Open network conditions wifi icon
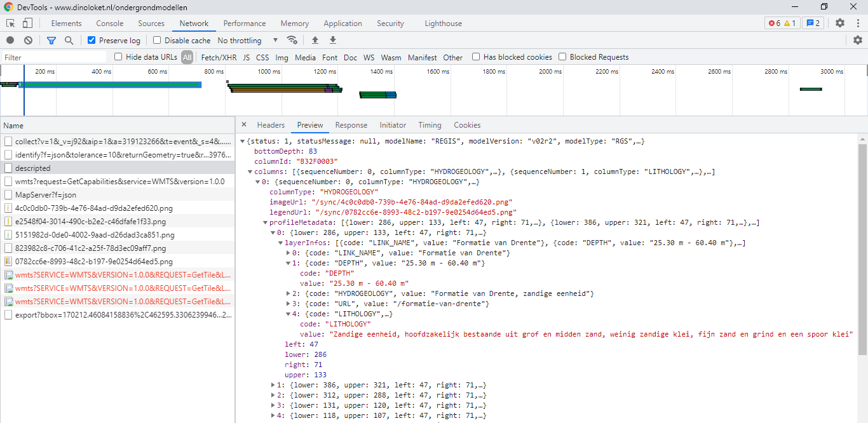The image size is (868, 423). coord(292,40)
